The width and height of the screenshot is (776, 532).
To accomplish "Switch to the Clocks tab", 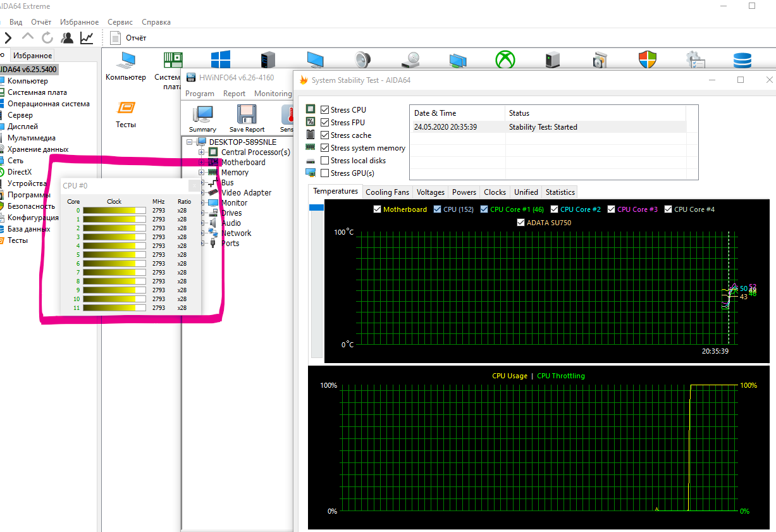I will coord(495,192).
